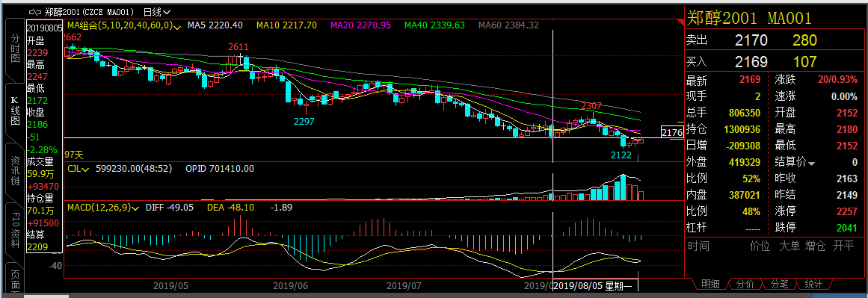
Task: Click the 价位 column header
Action: [x=760, y=246]
